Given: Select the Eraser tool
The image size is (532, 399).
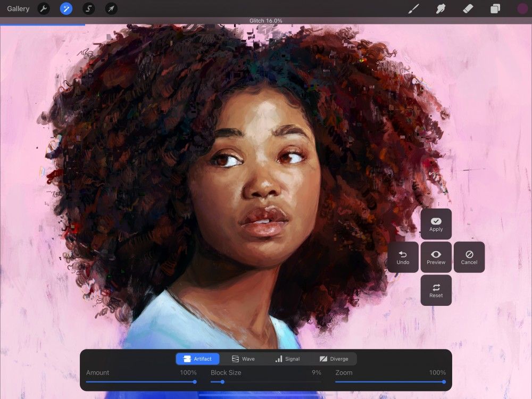Looking at the screenshot, I should [468, 9].
